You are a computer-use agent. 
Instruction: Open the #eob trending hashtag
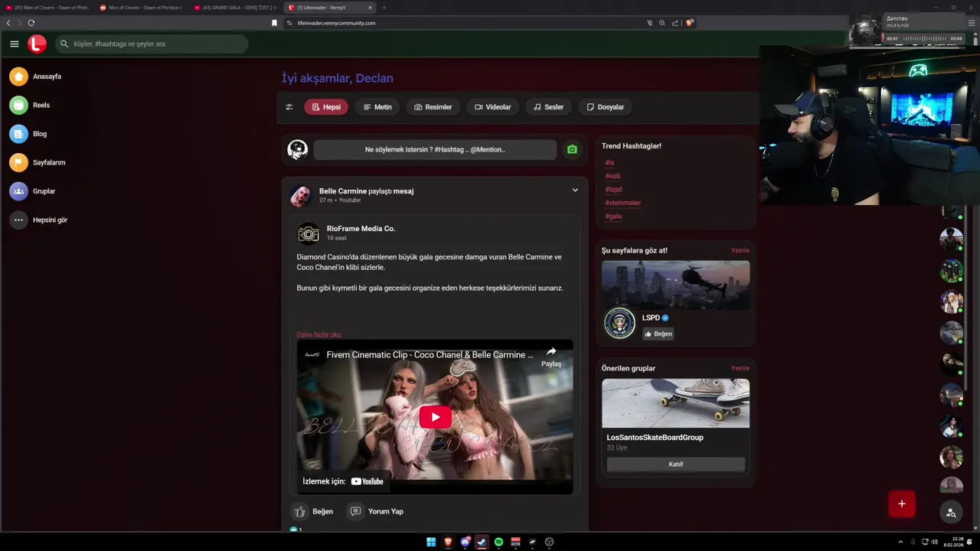coord(612,176)
